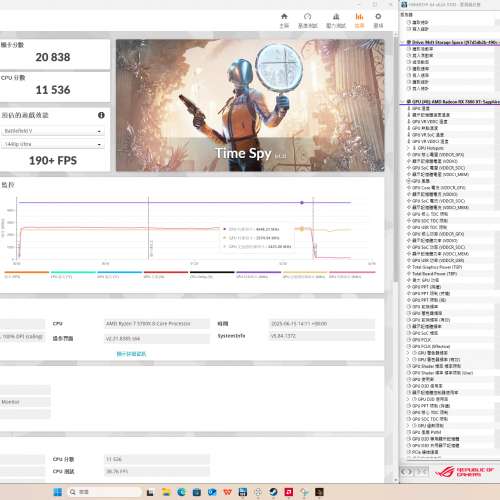Viewport: 500px width, 500px height.
Task: Open the game selection dropdown showing Battlefield V
Action: point(52,131)
